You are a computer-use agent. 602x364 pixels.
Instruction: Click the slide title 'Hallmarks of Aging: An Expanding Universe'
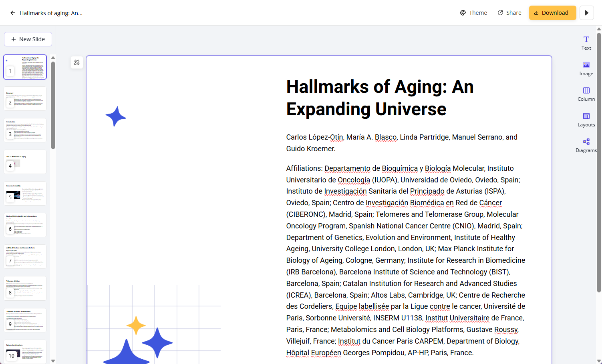point(380,98)
